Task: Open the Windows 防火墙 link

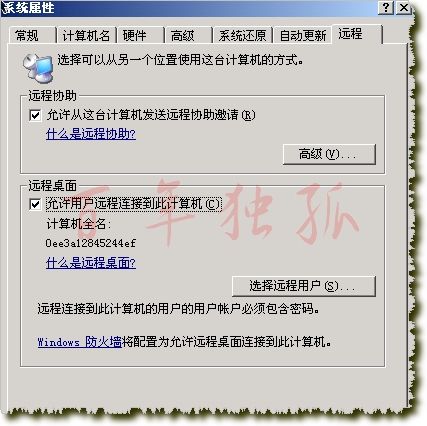Action: pos(79,342)
